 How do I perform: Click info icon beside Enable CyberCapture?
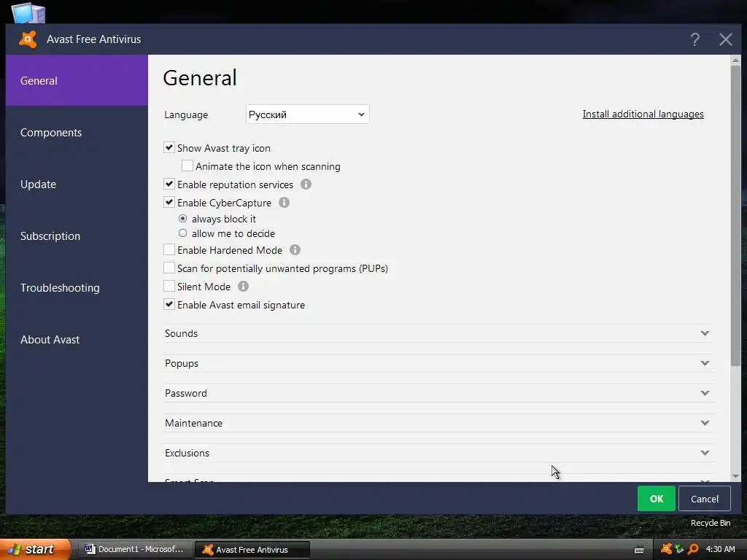click(x=284, y=203)
